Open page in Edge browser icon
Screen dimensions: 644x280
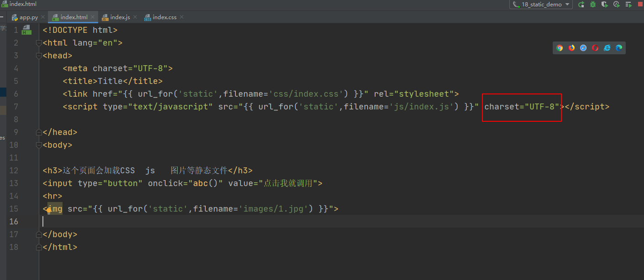point(619,48)
